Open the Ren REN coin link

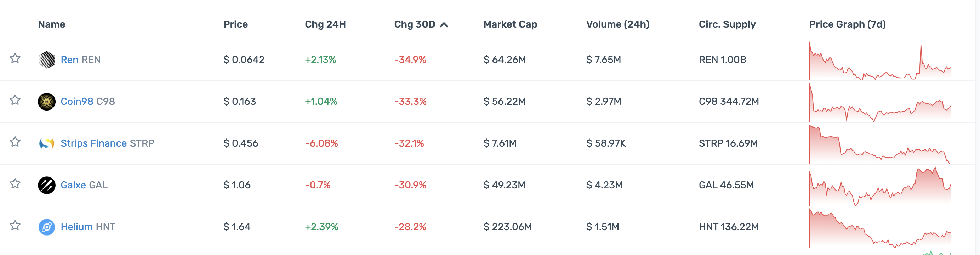[x=80, y=60]
